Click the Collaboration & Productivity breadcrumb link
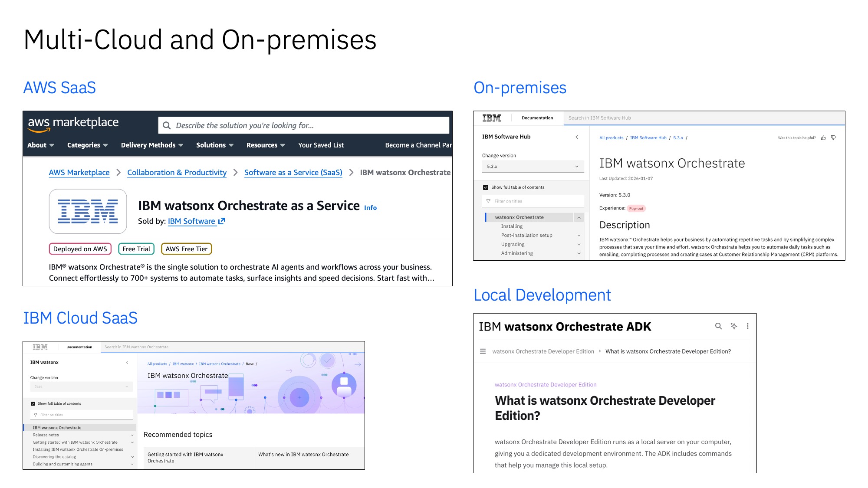 tap(177, 173)
